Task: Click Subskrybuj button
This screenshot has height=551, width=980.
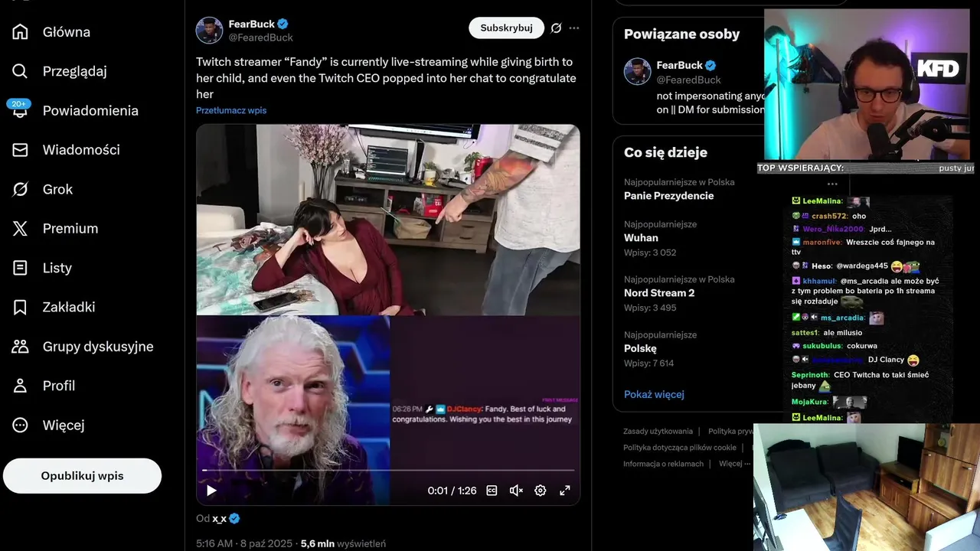Action: pyautogui.click(x=506, y=28)
